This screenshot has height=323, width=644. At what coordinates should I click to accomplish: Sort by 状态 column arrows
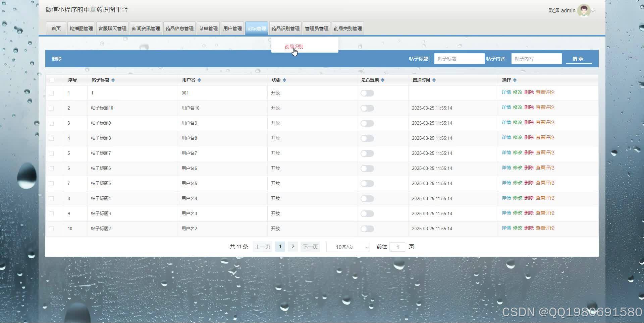[284, 80]
